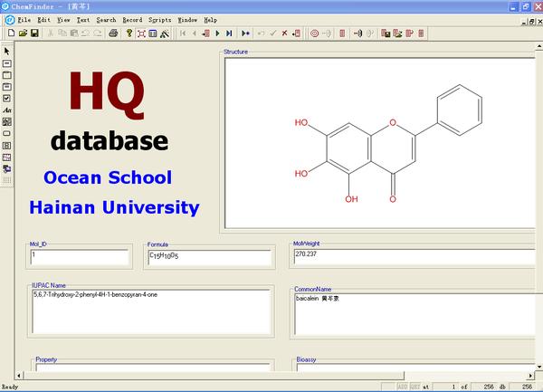Viewport: 543px width, 392px height.
Task: Open the Edit menu
Action: coord(44,20)
